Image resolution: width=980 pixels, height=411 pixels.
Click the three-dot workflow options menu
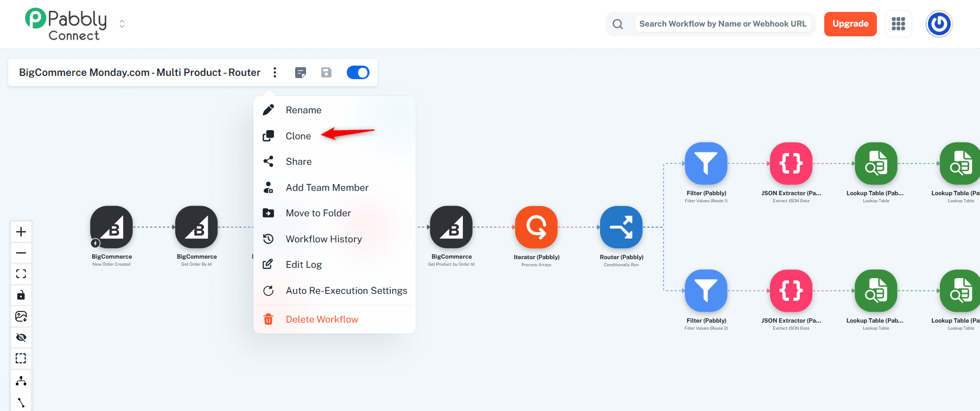click(x=275, y=73)
